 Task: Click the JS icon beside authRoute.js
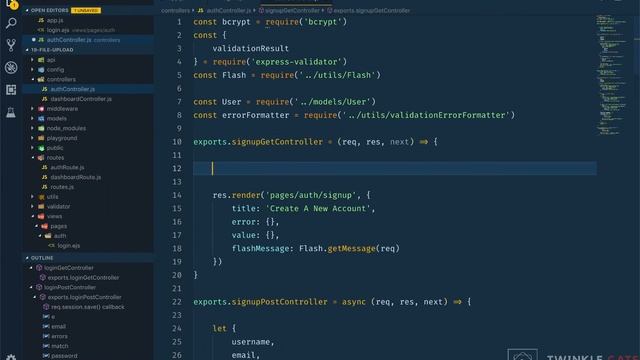tap(44, 167)
